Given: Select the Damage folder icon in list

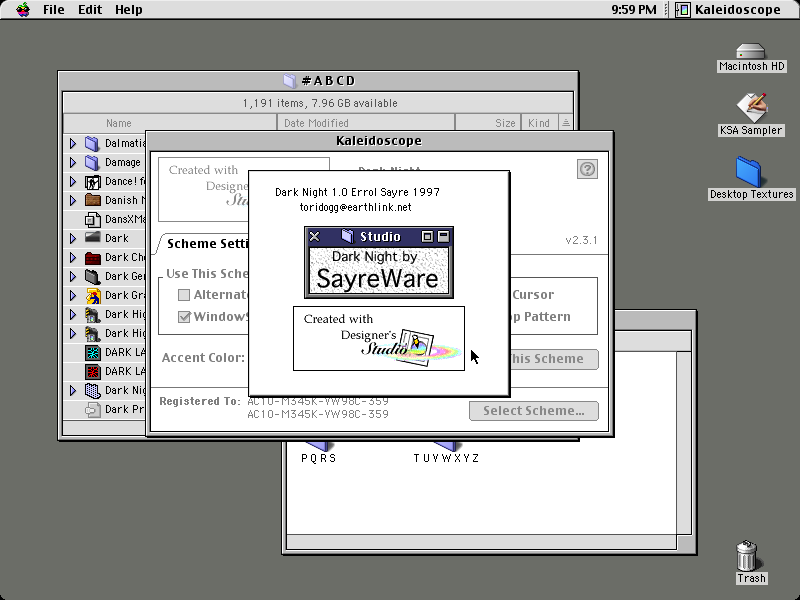Looking at the screenshot, I should [x=92, y=162].
